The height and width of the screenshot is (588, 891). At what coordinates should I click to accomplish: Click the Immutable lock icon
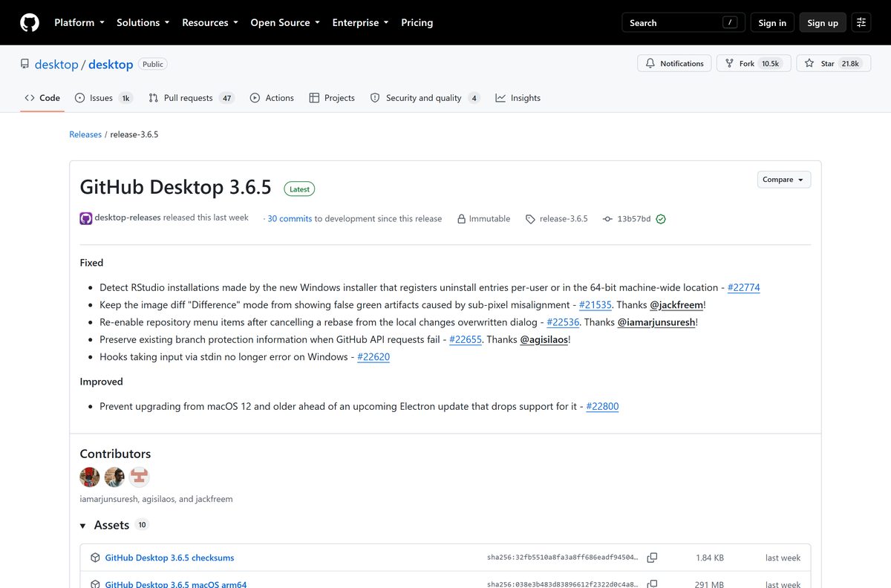[x=461, y=219]
